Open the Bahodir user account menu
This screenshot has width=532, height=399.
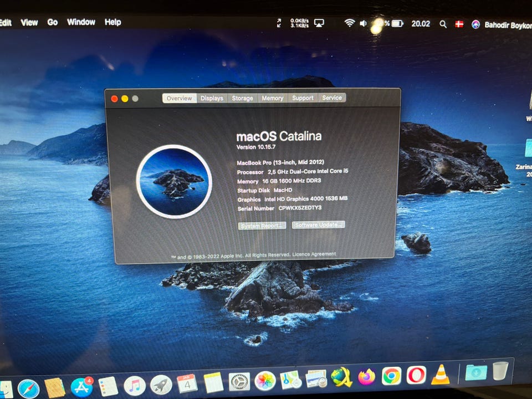(x=508, y=25)
